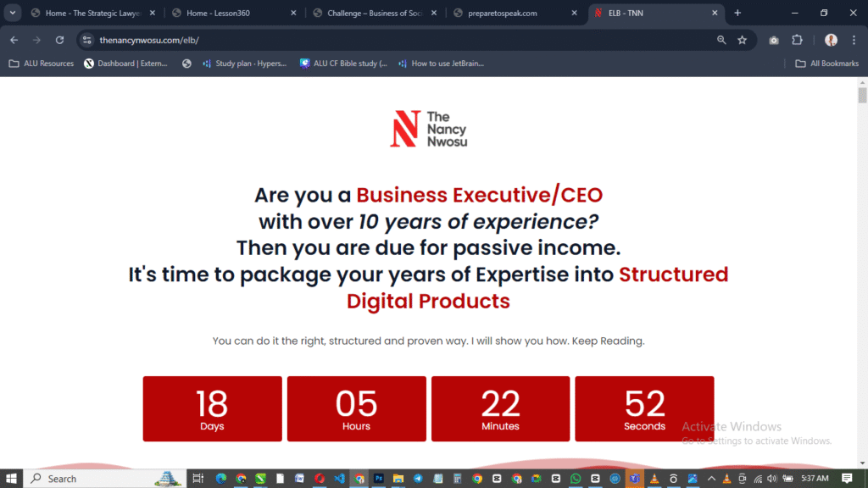
Task: Click The Nancy Nwosu logo
Action: point(428,129)
